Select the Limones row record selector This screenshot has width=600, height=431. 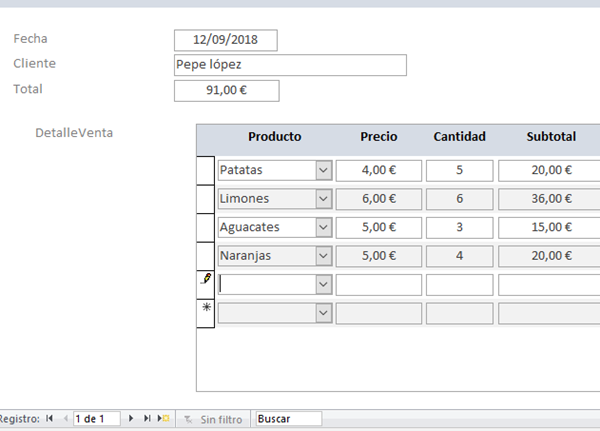click(205, 199)
